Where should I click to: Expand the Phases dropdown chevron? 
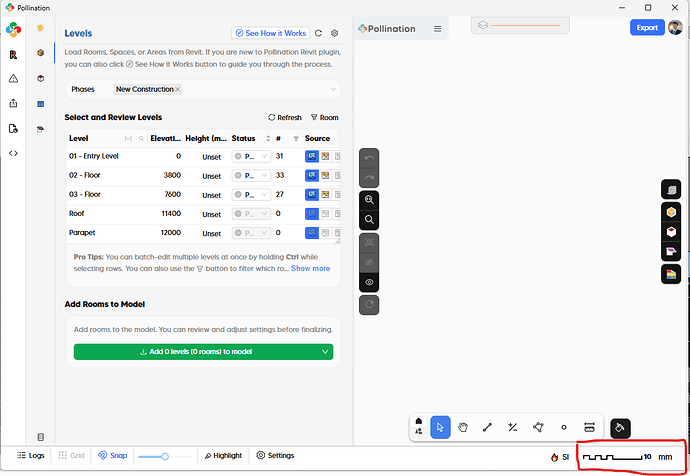coord(333,89)
